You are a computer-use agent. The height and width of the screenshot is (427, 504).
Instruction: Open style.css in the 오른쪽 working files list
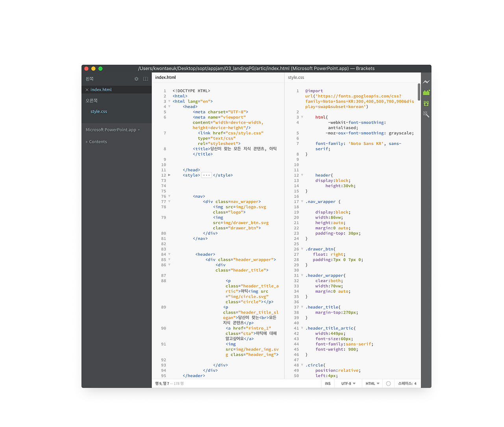coord(99,111)
